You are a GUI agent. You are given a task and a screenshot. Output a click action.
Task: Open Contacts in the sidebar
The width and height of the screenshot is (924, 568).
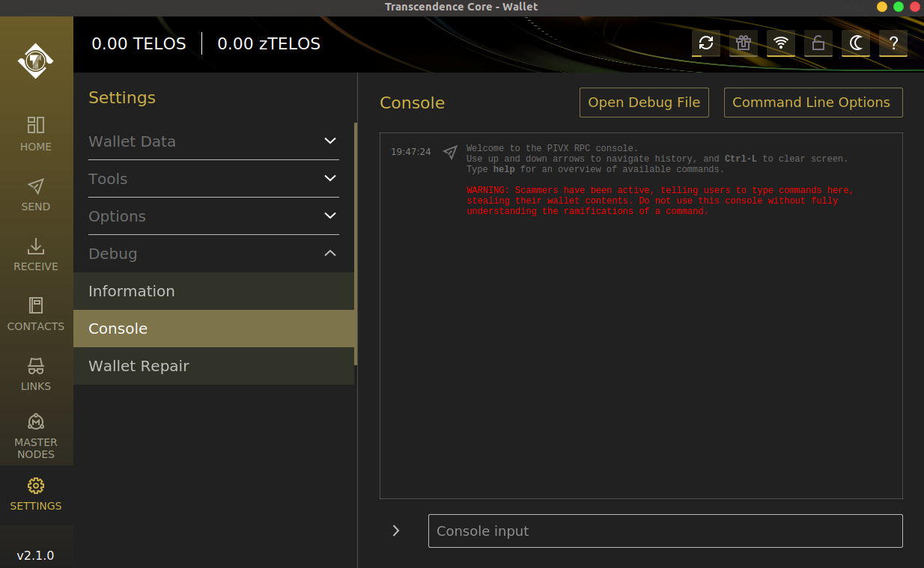[x=36, y=314]
